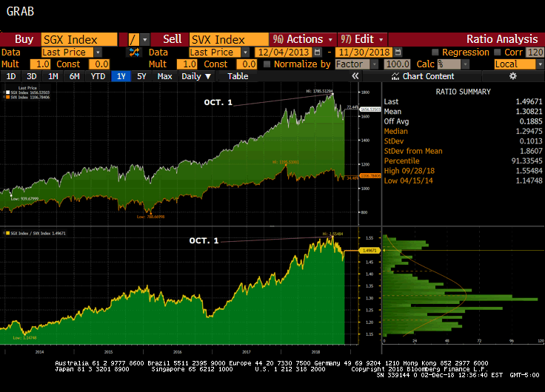Open the Calc percent dropdown
Viewport: 545px width, 392px height.
466,64
